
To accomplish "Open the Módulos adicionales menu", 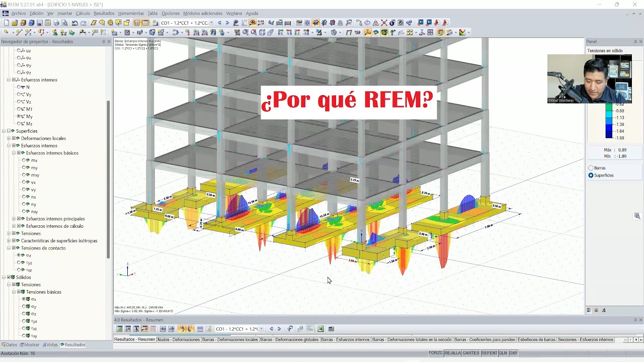I will pos(203,14).
